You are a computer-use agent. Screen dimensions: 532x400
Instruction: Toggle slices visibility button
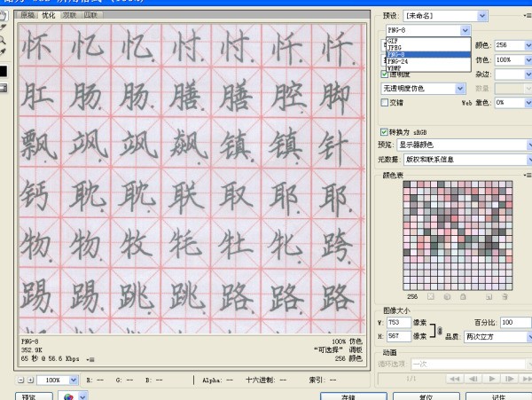tap(3, 88)
